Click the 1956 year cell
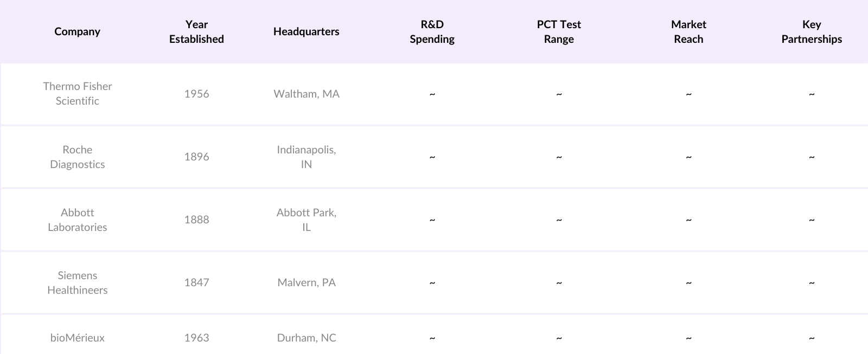Viewport: 868px width, 354px height. click(196, 94)
